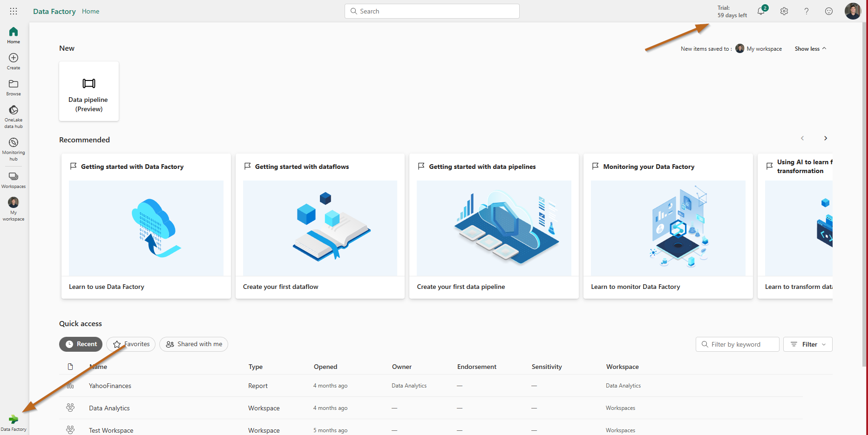
Task: Open the Data Factory experience switcher
Action: (x=14, y=423)
